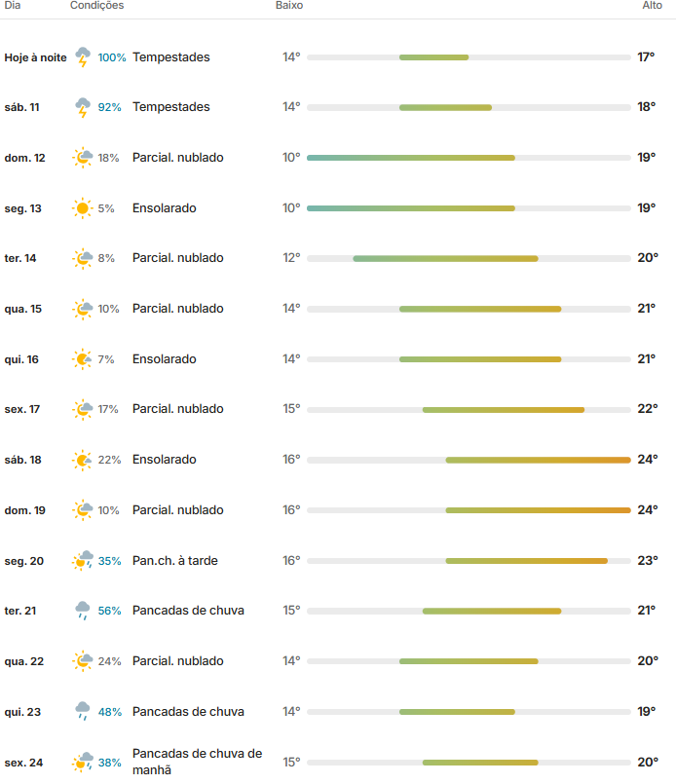Open the ter. 14 forecast row
Image resolution: width=676 pixels, height=784 pixels.
[338, 258]
